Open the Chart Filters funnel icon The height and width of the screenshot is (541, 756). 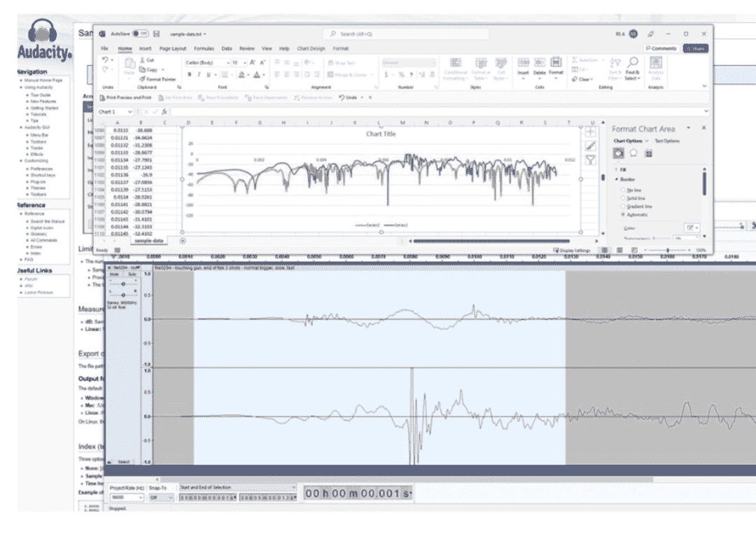(590, 160)
